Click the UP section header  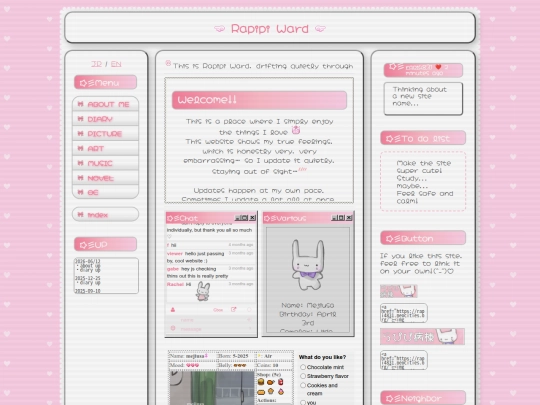point(105,244)
